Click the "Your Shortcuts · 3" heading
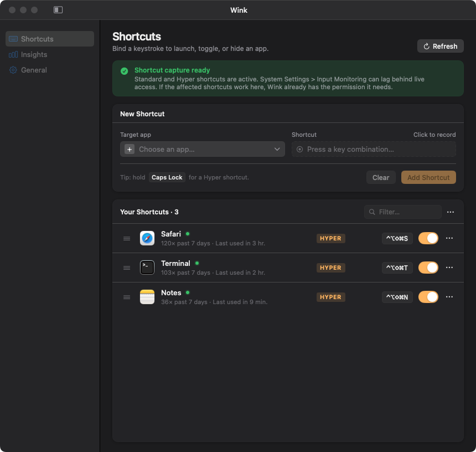Image resolution: width=476 pixels, height=452 pixels. coord(149,212)
